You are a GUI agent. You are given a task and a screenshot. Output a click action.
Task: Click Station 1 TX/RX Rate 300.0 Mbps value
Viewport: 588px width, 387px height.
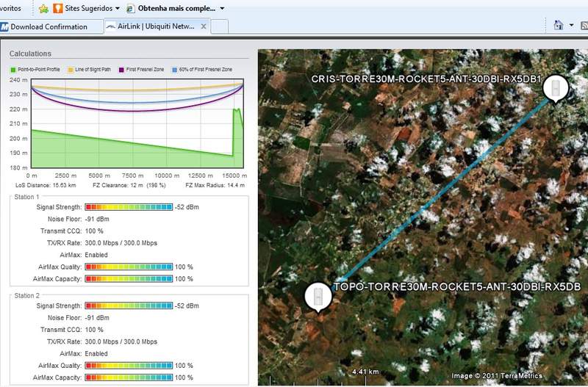[121, 243]
